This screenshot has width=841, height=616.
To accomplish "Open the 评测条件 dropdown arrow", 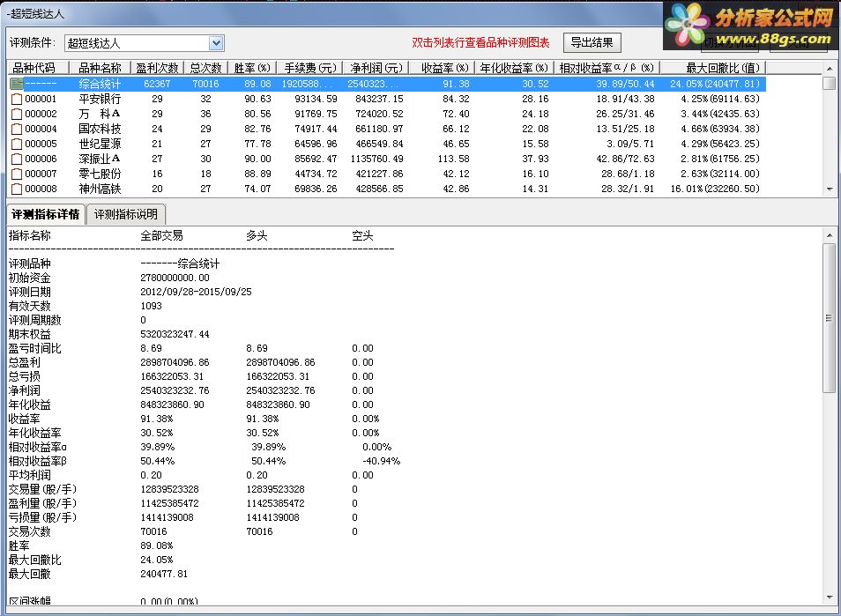I will coord(216,43).
